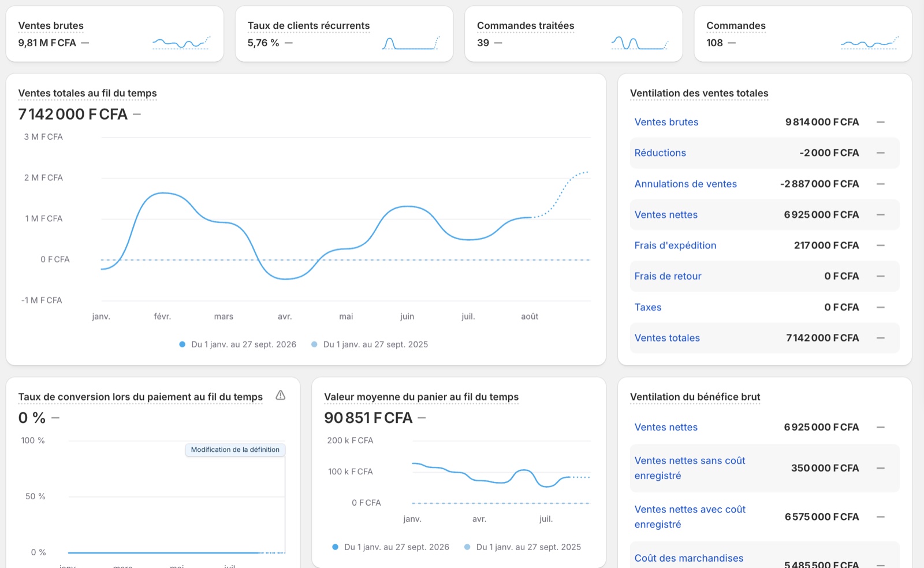Open Ventes totales au fil du temps report
This screenshot has width=924, height=568.
click(87, 93)
